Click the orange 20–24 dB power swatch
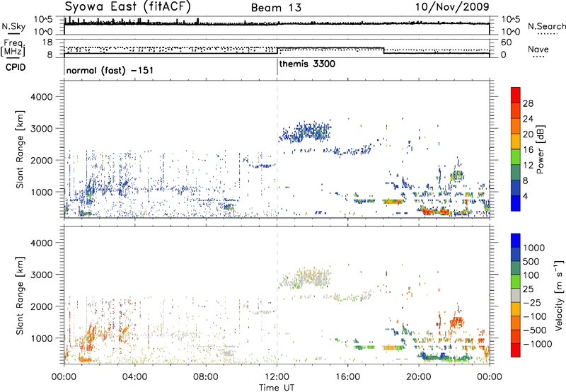 point(516,125)
